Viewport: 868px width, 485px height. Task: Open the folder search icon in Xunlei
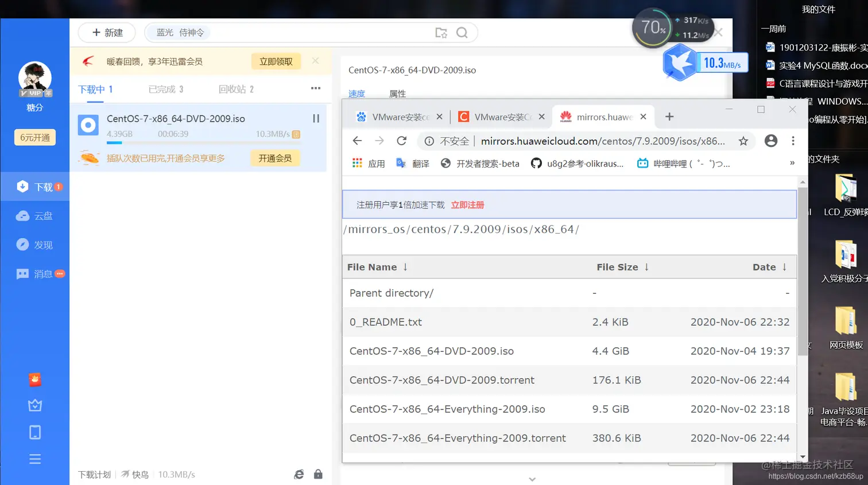(x=441, y=33)
